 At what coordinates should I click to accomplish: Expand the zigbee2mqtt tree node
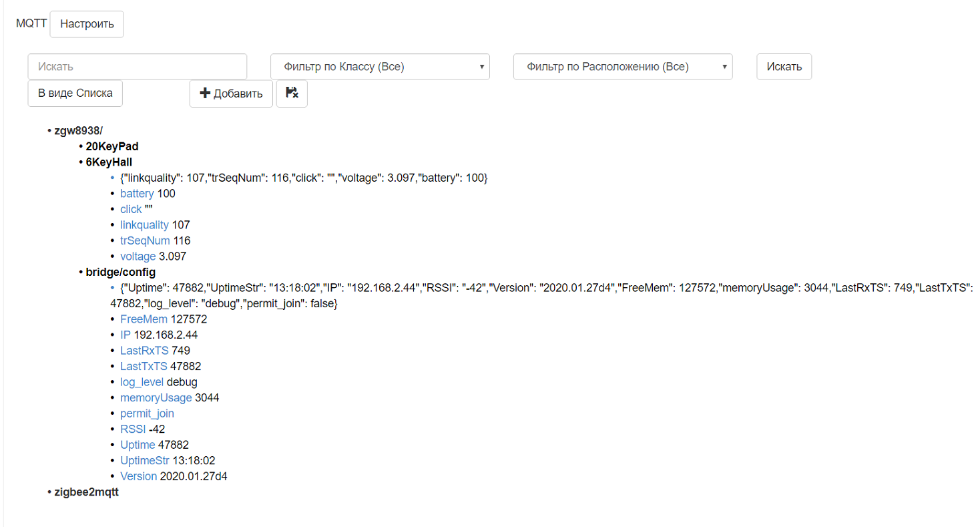tap(86, 492)
